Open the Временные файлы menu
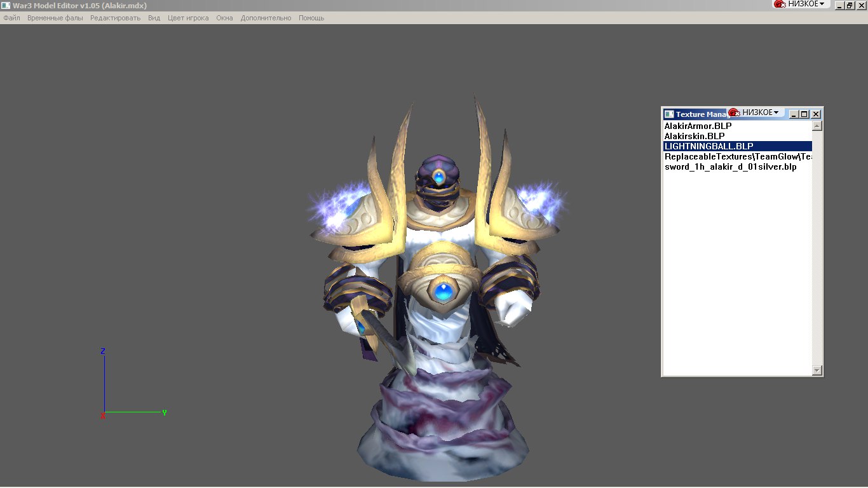Image resolution: width=868 pixels, height=488 pixels. [55, 18]
